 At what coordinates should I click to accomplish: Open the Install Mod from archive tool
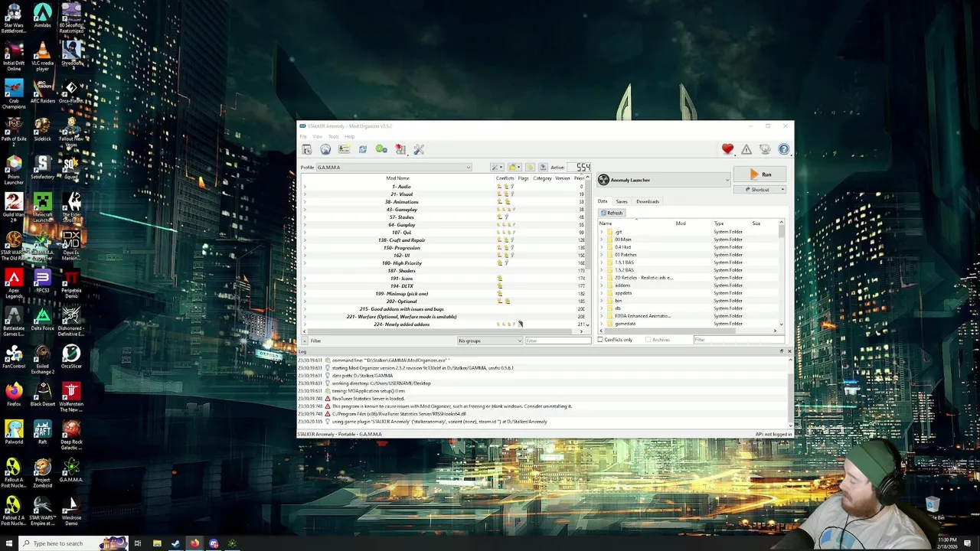(307, 149)
